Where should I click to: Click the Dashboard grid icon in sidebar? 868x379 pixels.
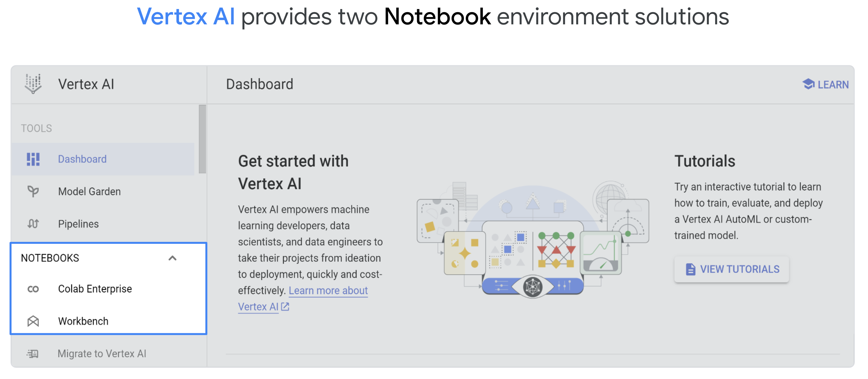pos(33,159)
